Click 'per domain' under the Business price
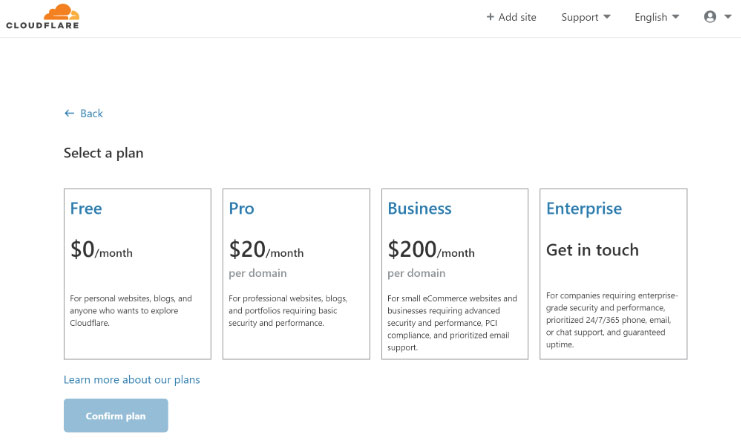741x441 pixels. [416, 273]
